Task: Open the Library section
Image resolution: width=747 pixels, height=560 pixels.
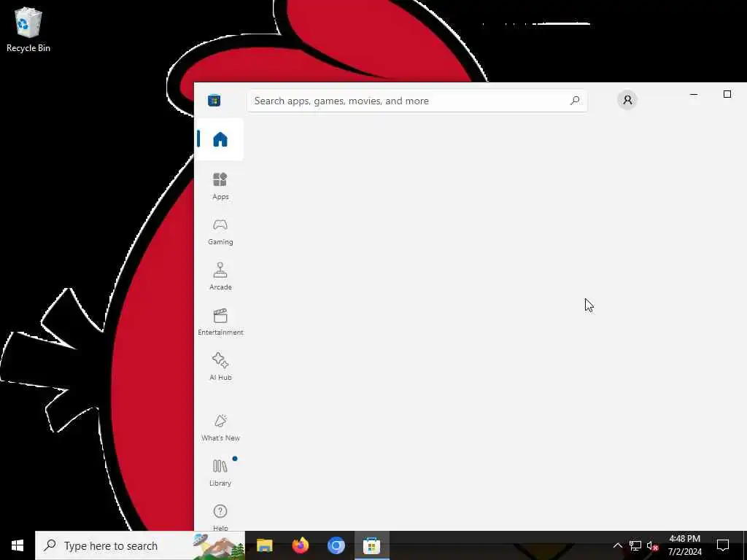Action: point(220,472)
